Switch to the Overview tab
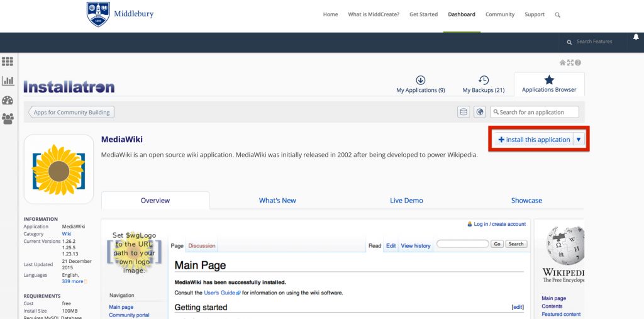The height and width of the screenshot is (319, 644). [155, 201]
